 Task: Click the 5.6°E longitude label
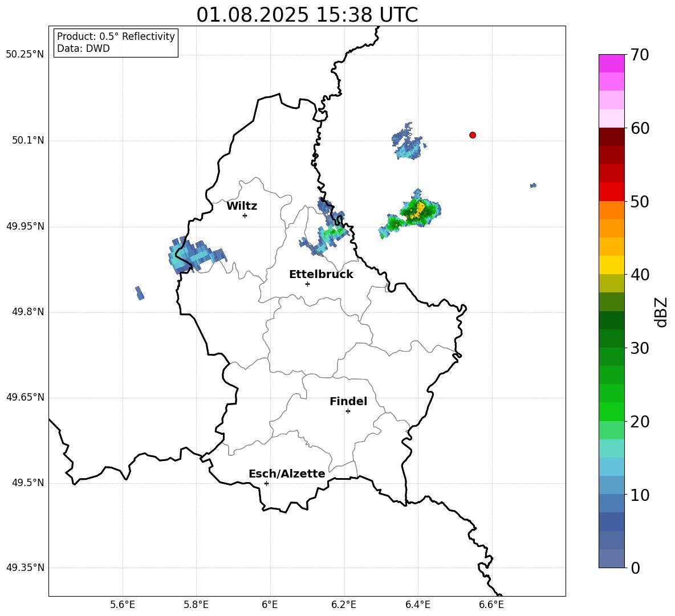[x=123, y=605]
